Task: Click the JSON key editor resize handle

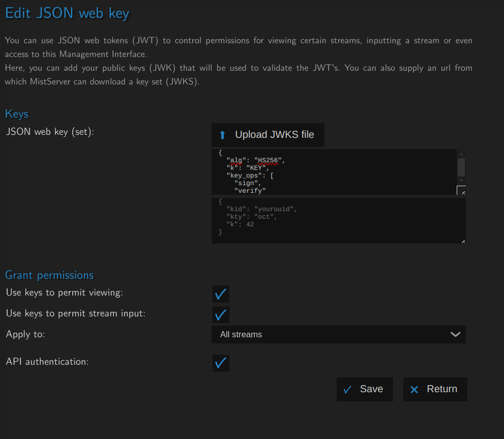Action: pos(462,191)
